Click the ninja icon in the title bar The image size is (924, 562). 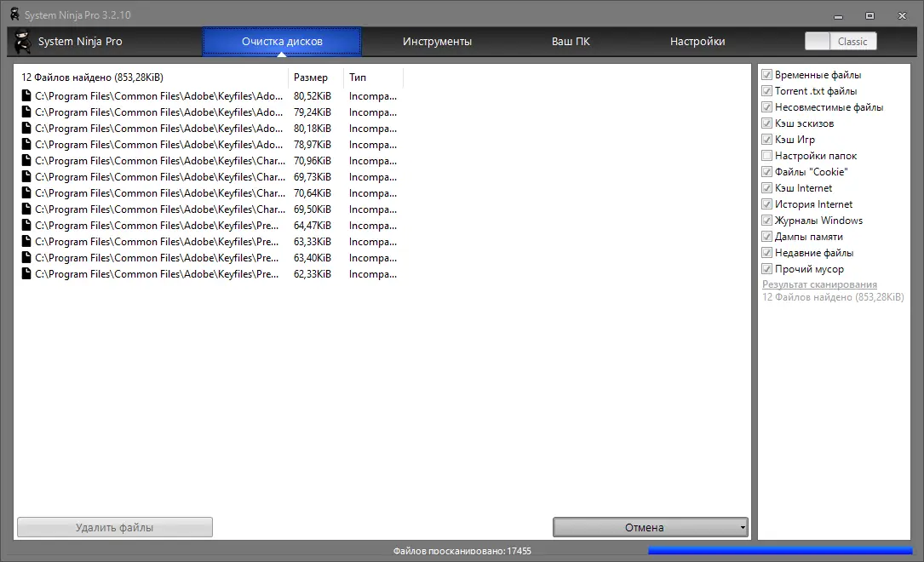coord(14,14)
